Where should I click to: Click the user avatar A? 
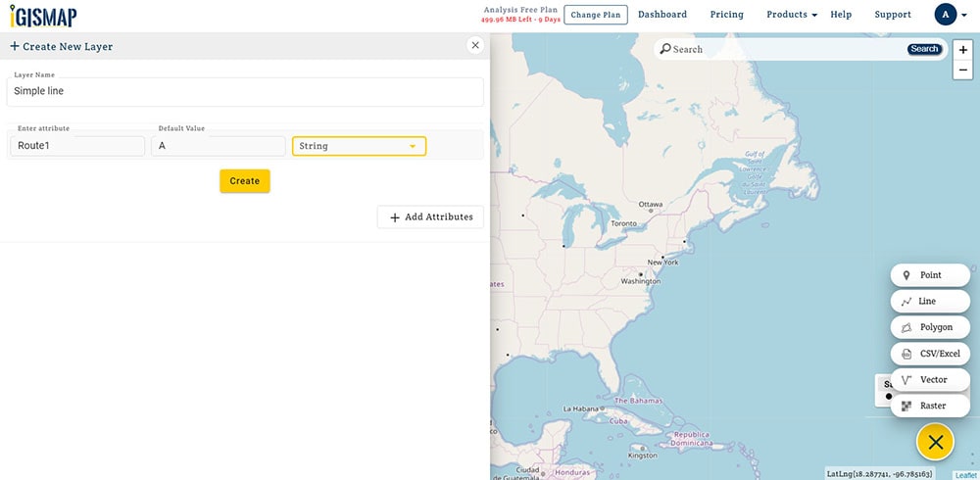pos(945,15)
